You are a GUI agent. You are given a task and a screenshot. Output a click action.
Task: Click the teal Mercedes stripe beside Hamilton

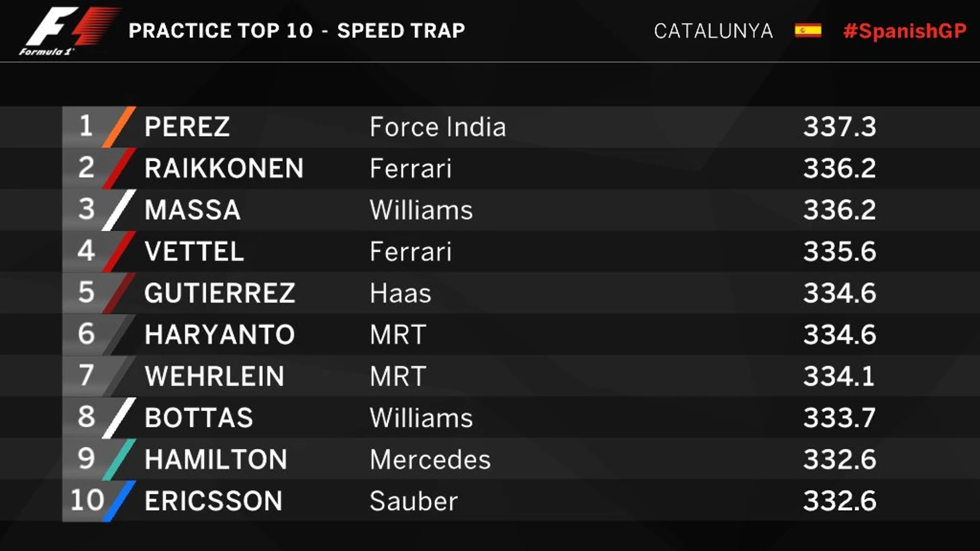pyautogui.click(x=119, y=460)
